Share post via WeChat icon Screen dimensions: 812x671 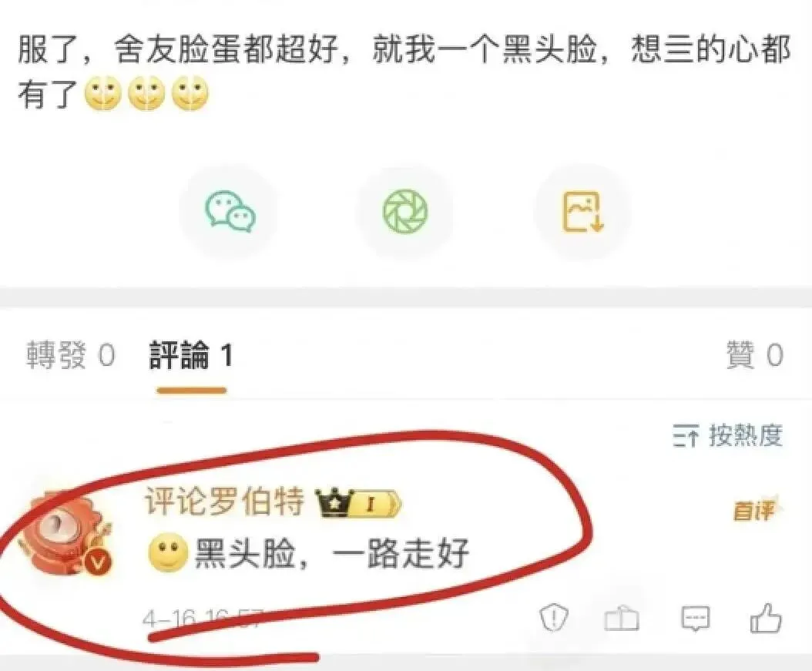[230, 212]
